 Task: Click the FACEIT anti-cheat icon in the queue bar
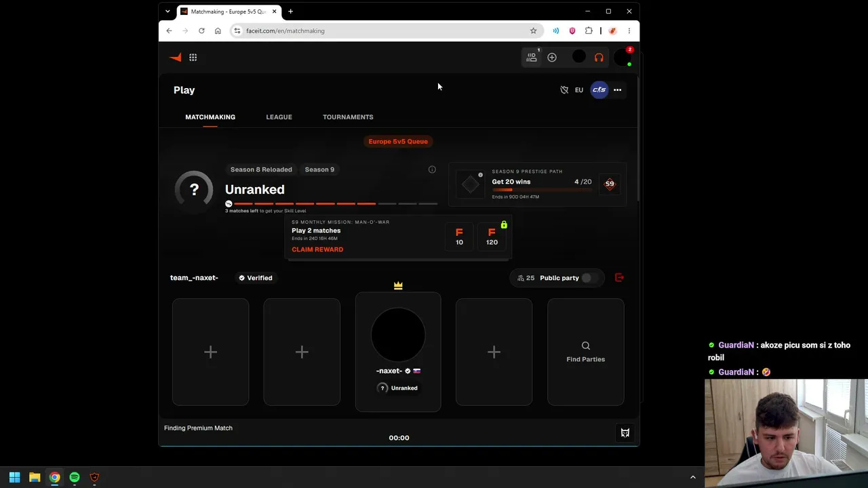click(625, 433)
